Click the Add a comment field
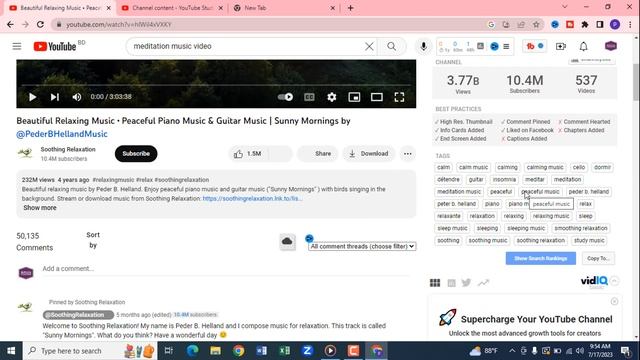The width and height of the screenshot is (640, 360). [x=226, y=269]
